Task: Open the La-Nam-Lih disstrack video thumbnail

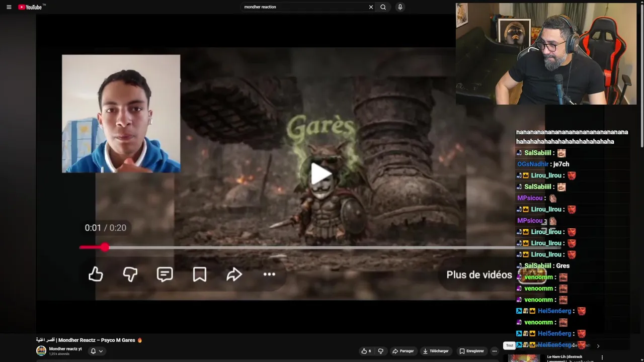Action: point(524,358)
